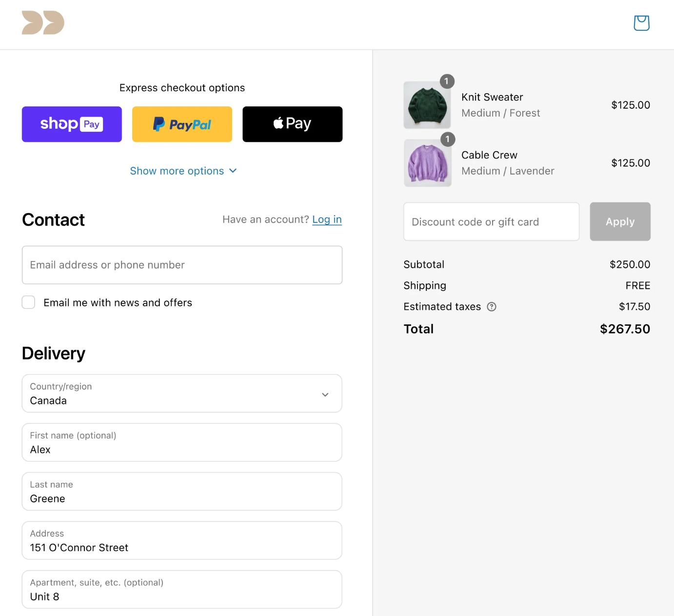Click the Log in link

coord(327,219)
